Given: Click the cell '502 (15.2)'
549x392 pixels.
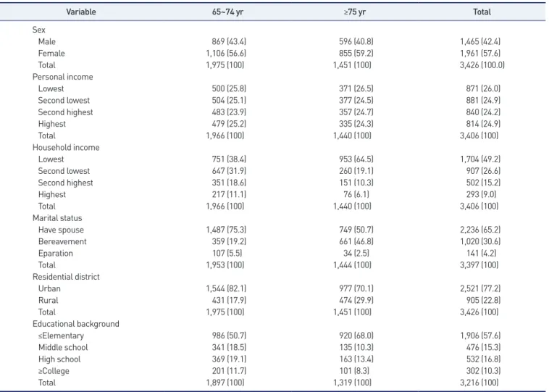Looking at the screenshot, I should pos(483,183).
